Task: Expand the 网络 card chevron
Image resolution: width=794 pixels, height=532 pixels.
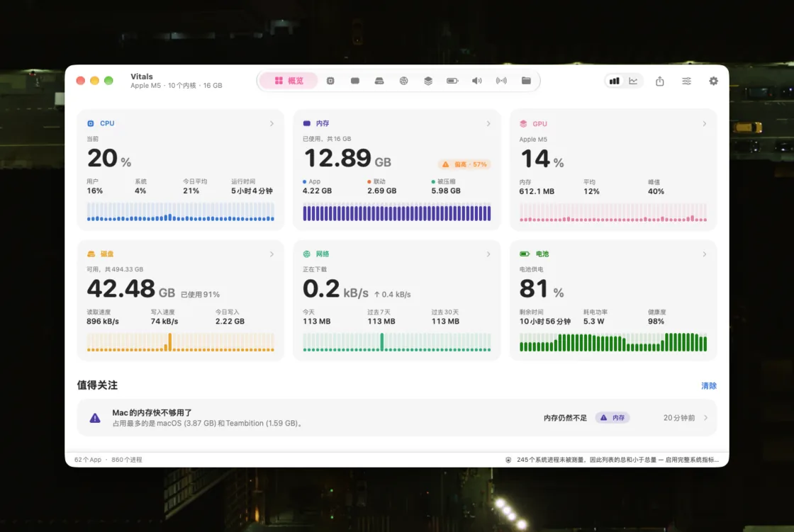Action: coord(488,254)
